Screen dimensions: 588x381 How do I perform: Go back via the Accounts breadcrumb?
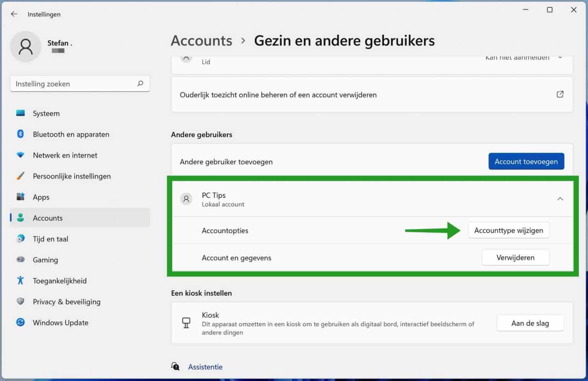click(x=201, y=41)
